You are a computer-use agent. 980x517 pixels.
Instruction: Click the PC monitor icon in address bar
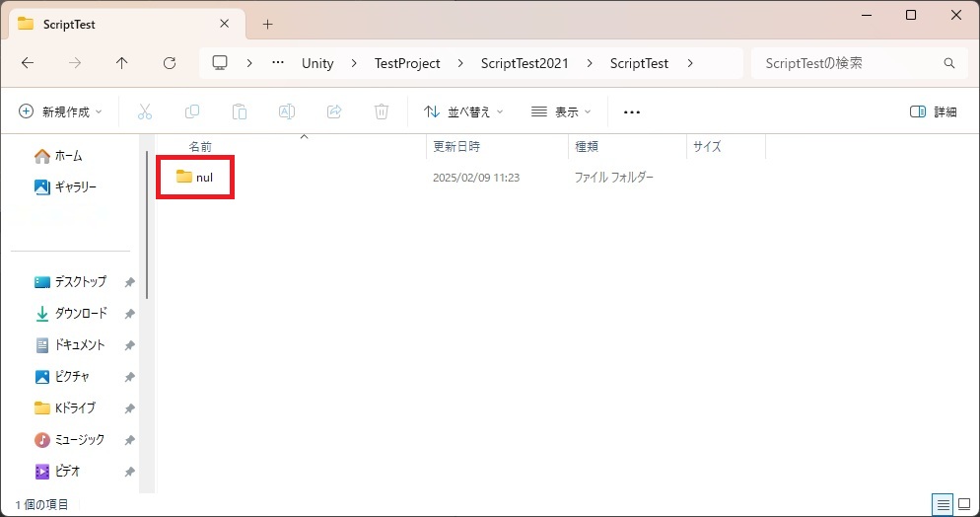click(x=220, y=63)
